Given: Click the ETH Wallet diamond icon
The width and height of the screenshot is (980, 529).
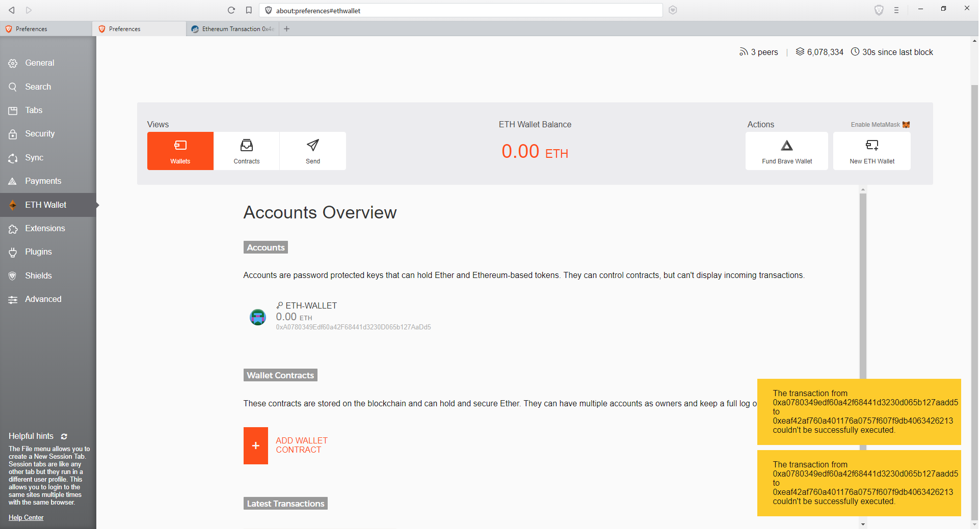Looking at the screenshot, I should (13, 205).
